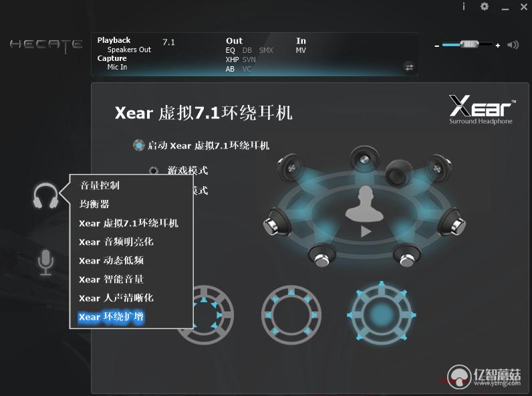The image size is (532, 396).
Task: Click the headphone output device icon
Action: coord(46,196)
